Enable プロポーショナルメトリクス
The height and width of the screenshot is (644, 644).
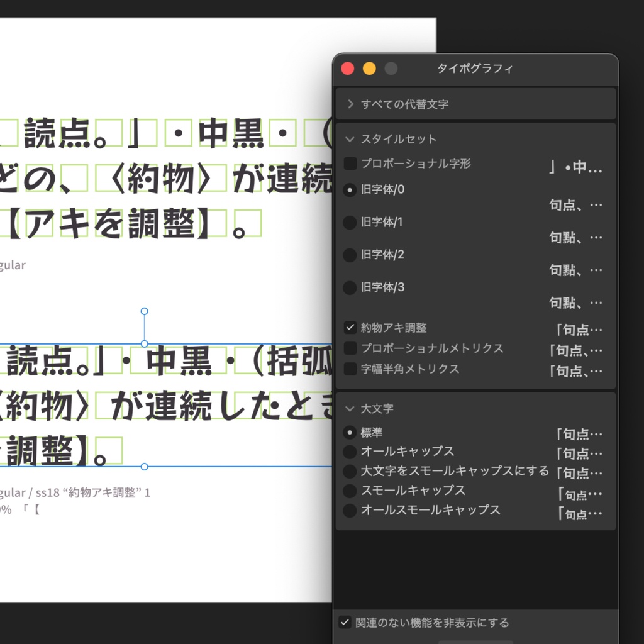[350, 348]
